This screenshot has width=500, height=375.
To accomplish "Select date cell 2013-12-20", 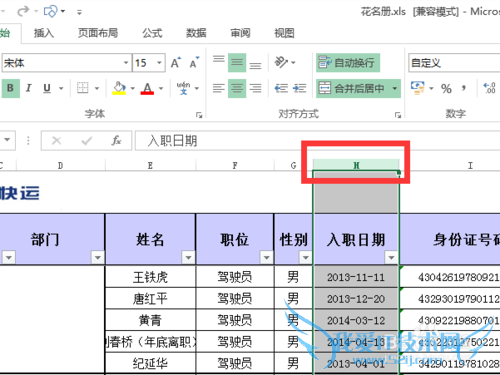I will 356,299.
